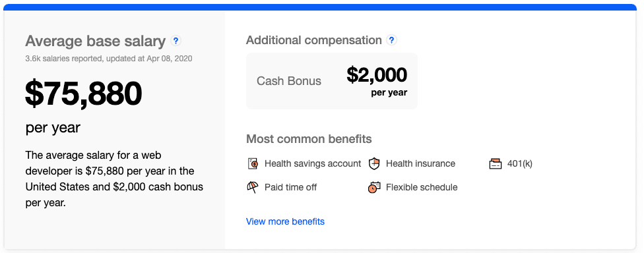This screenshot has width=644, height=253.
Task: Click the Cash Bonus compensation card
Action: pyautogui.click(x=332, y=81)
